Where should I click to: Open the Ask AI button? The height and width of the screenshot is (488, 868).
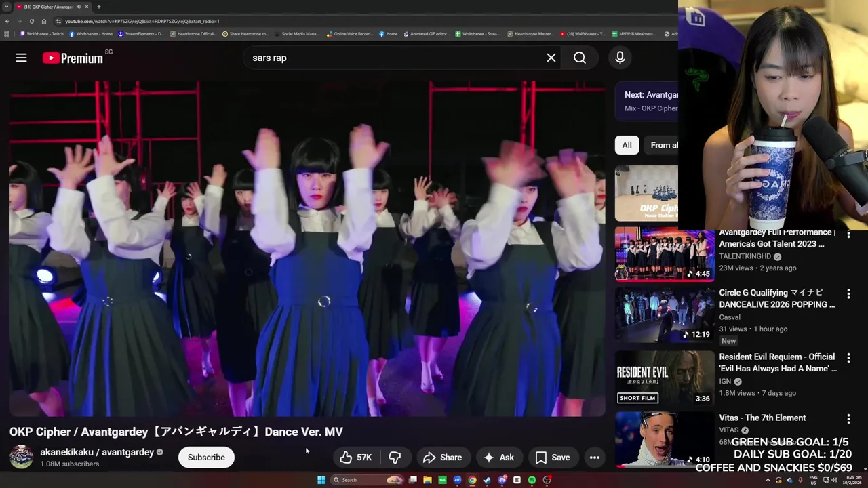tap(498, 457)
